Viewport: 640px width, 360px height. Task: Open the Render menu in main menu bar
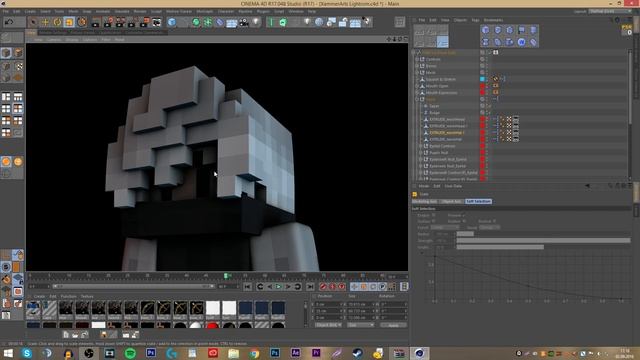140,11
